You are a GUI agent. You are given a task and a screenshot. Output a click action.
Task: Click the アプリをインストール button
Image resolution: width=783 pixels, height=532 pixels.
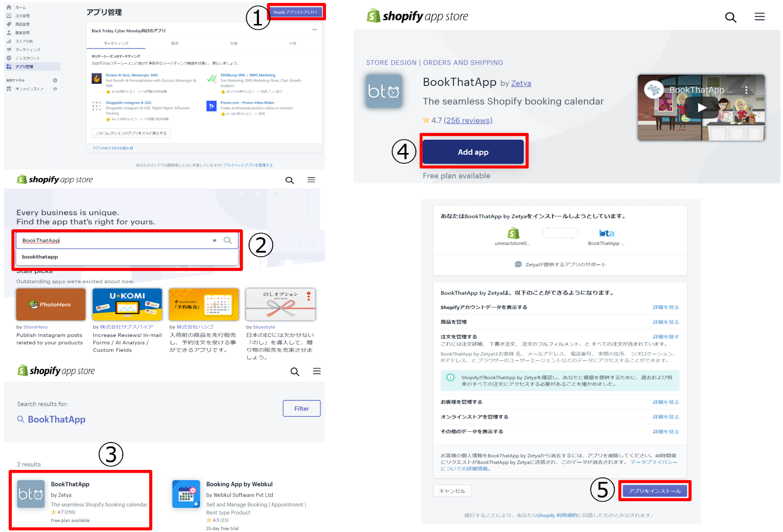[x=654, y=491]
